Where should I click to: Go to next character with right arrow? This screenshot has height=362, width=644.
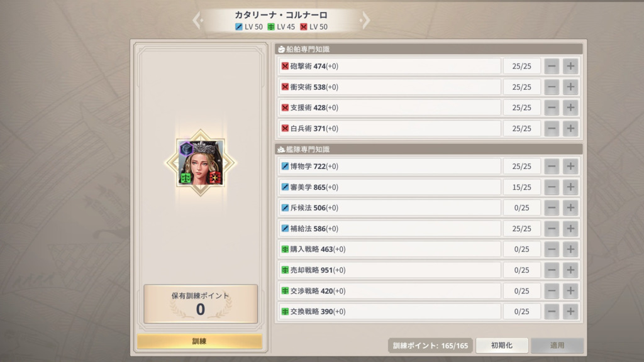[x=365, y=20]
